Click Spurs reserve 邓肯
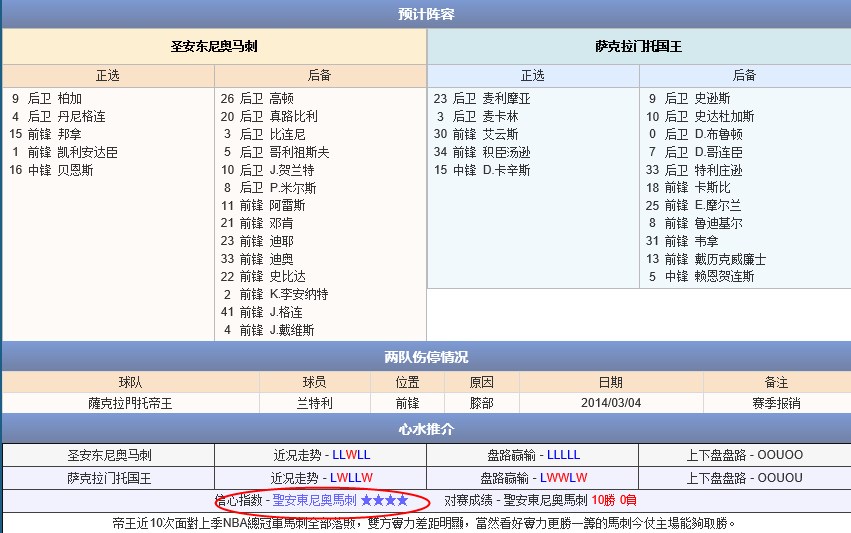Screen dimensions: 851x533 click(x=282, y=223)
